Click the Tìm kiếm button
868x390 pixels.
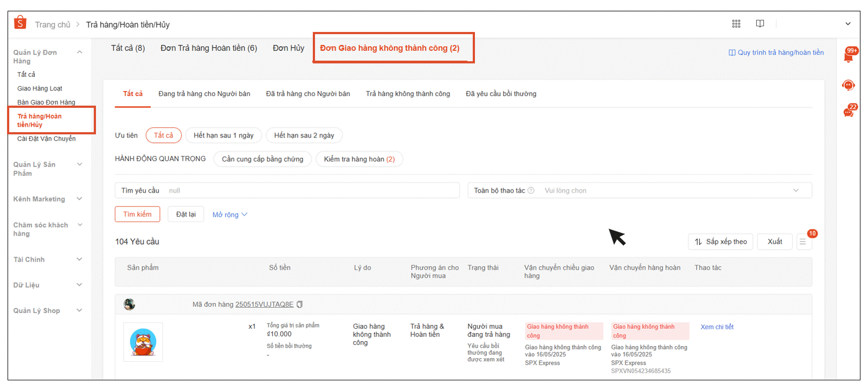click(138, 214)
